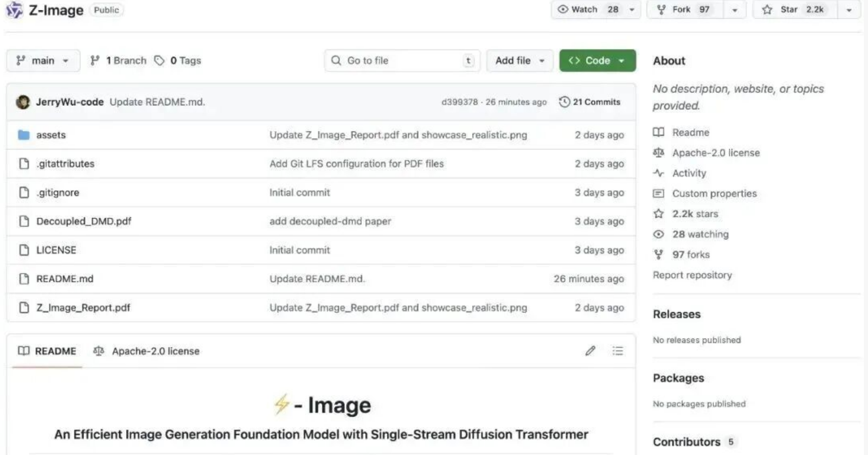868x455 pixels.
Task: Click the file icon next to .gitignore
Action: pos(23,193)
